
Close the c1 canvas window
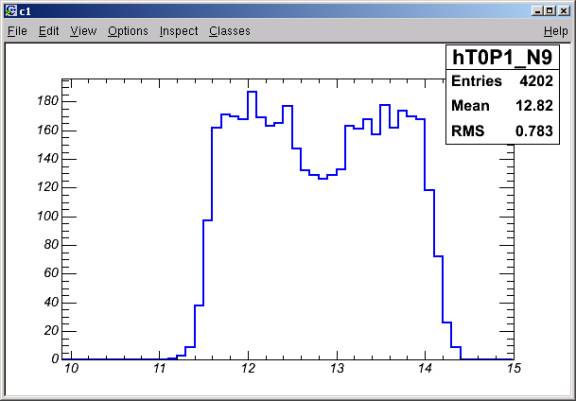(564, 11)
